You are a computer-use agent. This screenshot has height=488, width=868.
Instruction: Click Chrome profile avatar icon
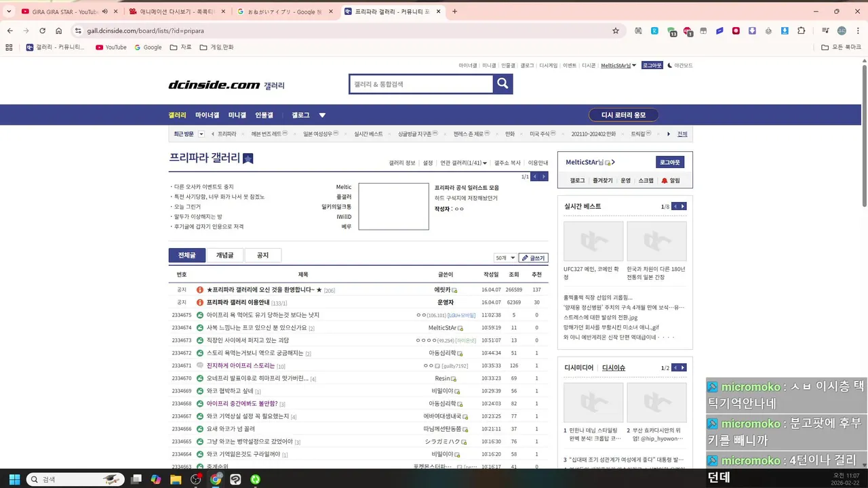842,30
